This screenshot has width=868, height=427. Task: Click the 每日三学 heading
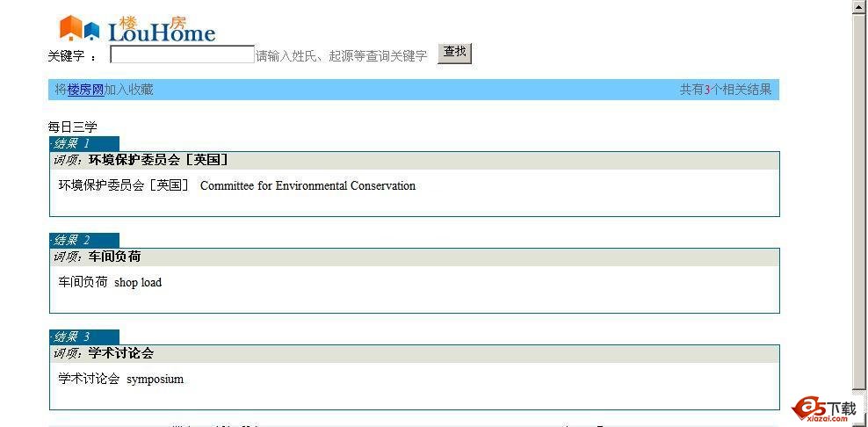click(x=72, y=127)
